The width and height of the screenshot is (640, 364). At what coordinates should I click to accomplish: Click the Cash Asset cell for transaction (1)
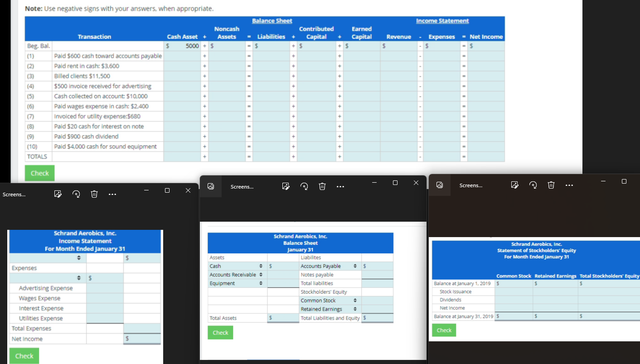click(182, 56)
